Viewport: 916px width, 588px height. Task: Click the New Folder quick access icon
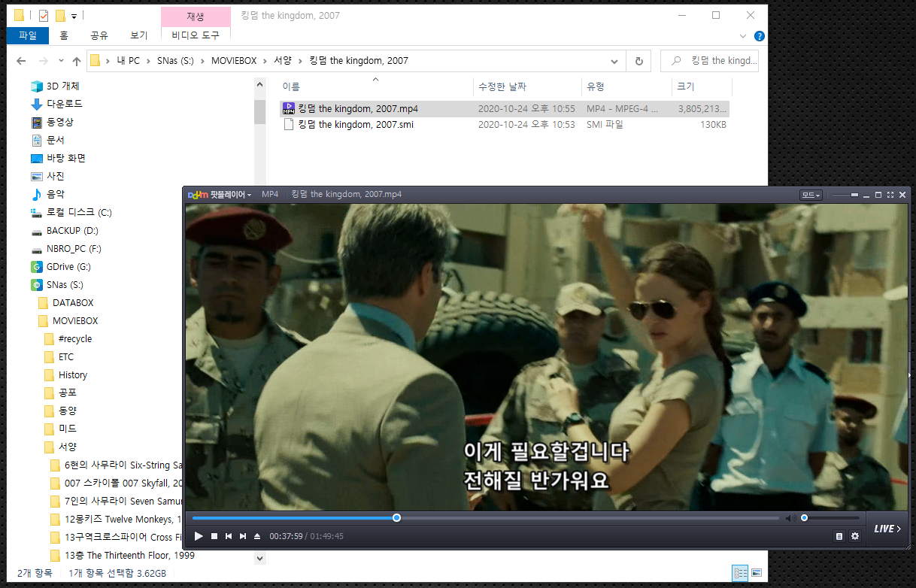pos(60,15)
